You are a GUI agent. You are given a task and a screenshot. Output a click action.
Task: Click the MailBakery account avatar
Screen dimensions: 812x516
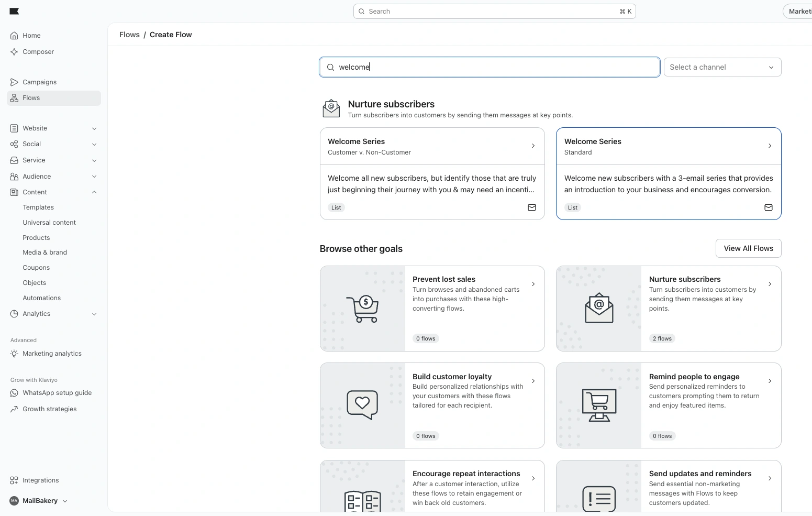coord(14,501)
